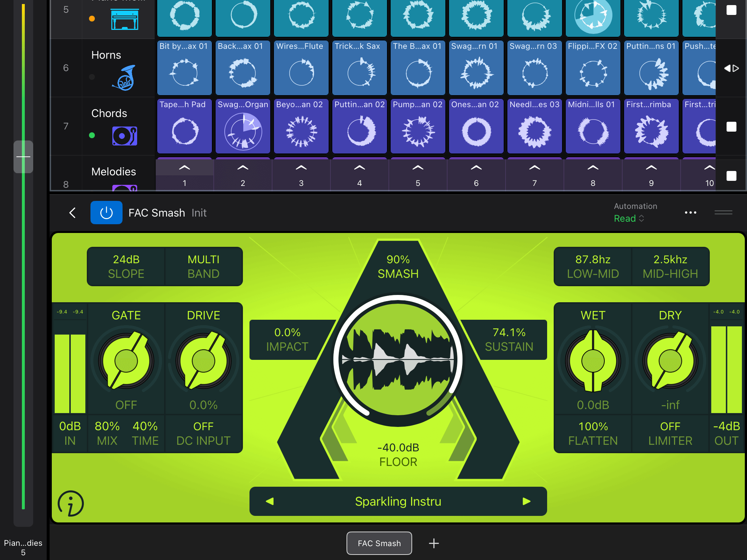Click the GATE knob
The image size is (747, 560).
(126, 361)
